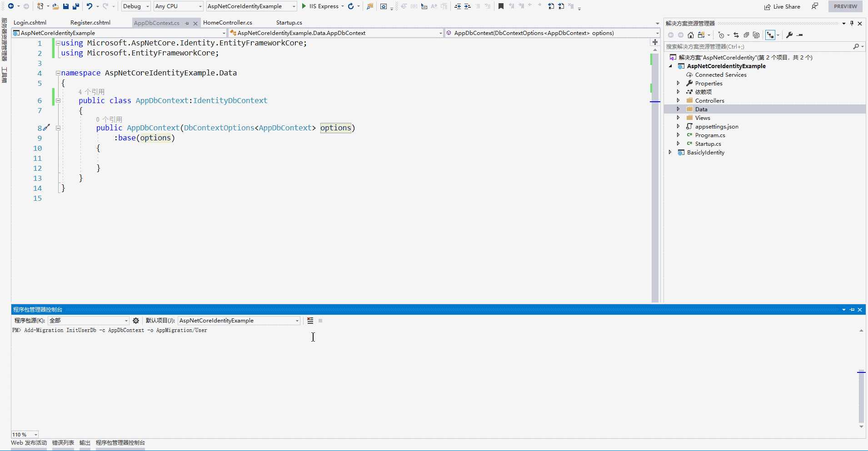Open package manager settings gear icon
868x451 pixels.
(x=136, y=321)
